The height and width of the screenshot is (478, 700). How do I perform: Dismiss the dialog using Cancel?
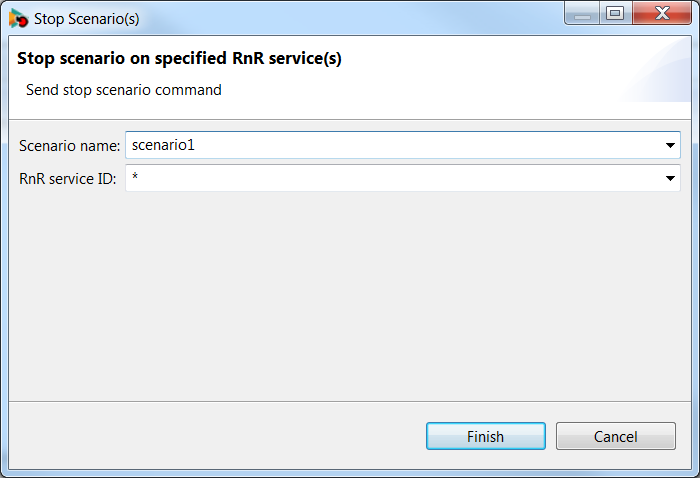616,436
